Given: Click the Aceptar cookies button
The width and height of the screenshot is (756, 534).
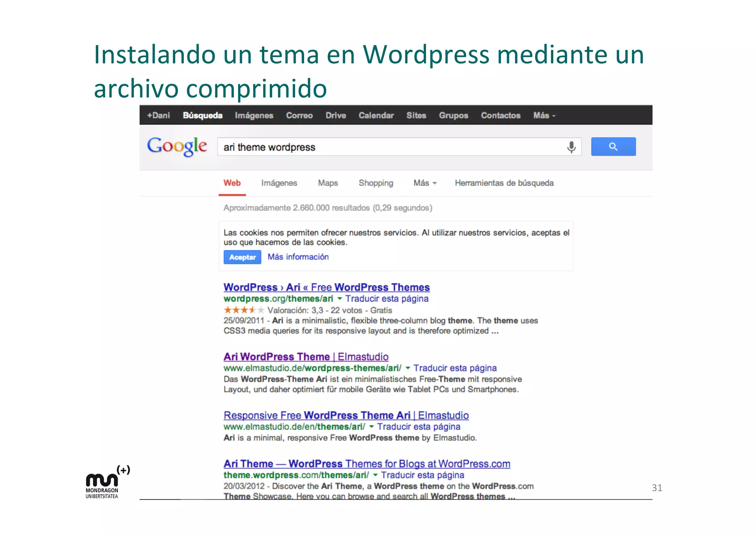Looking at the screenshot, I should click(243, 257).
